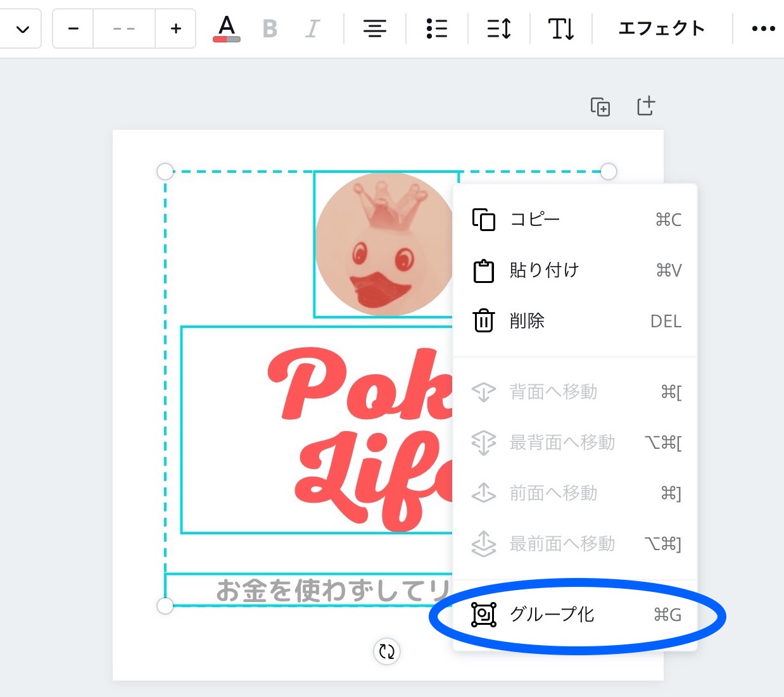Toggle italic text formatting
784x697 pixels.
(x=312, y=29)
